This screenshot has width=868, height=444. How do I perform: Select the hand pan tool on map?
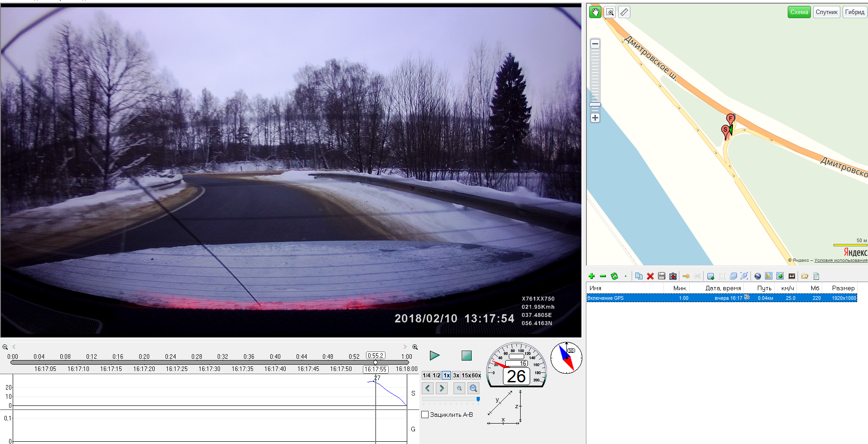(x=595, y=12)
